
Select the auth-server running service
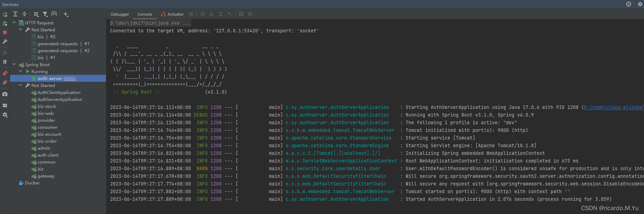point(58,78)
